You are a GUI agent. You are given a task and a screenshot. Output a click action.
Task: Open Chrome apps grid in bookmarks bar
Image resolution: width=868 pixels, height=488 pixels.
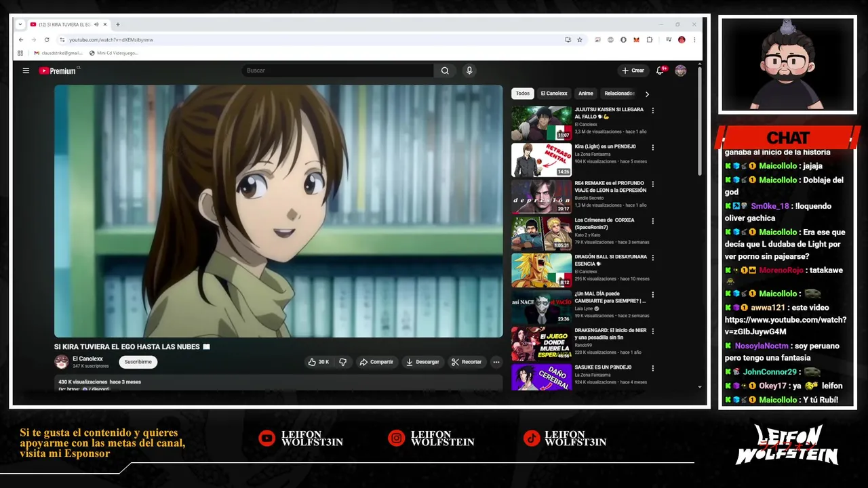(20, 53)
